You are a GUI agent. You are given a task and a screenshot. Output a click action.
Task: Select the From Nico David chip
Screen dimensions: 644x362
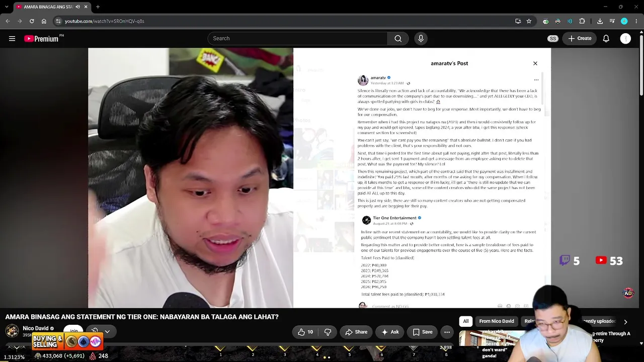pyautogui.click(x=497, y=321)
